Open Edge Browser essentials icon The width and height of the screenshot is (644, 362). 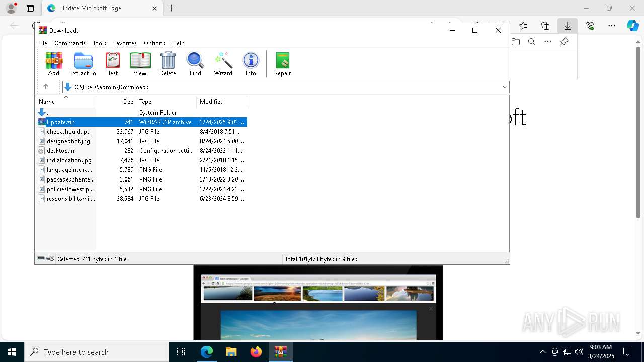click(x=590, y=26)
